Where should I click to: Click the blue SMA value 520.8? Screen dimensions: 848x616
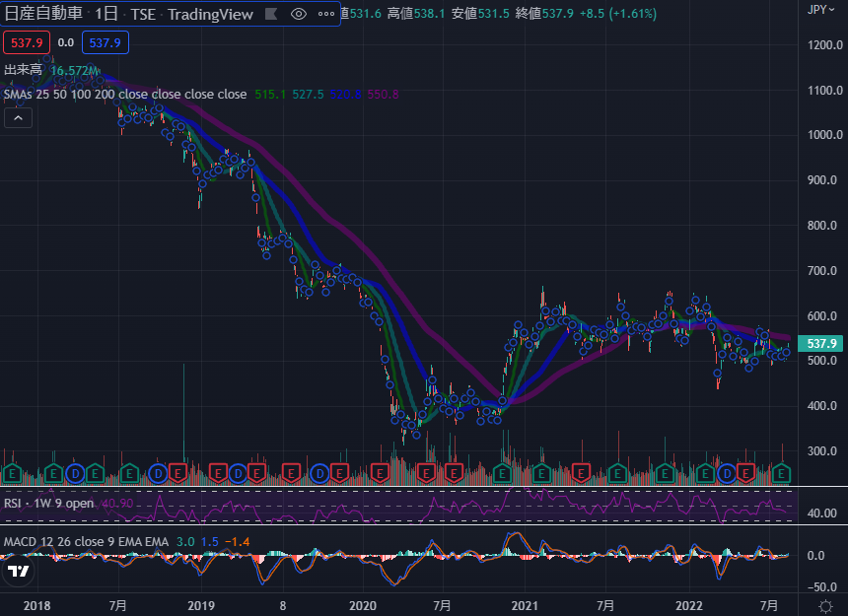[345, 95]
